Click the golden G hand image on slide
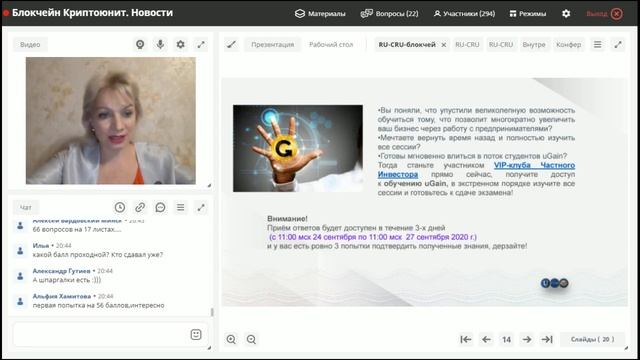The width and height of the screenshot is (640, 360). 298,148
